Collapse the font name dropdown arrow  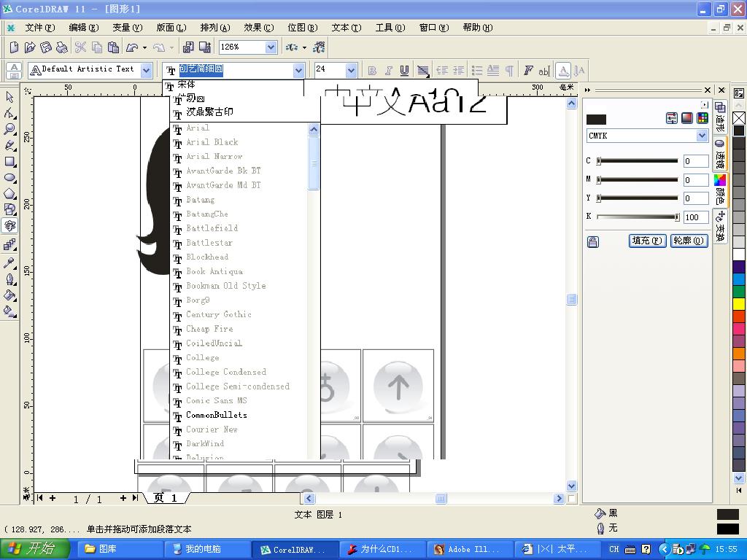298,71
